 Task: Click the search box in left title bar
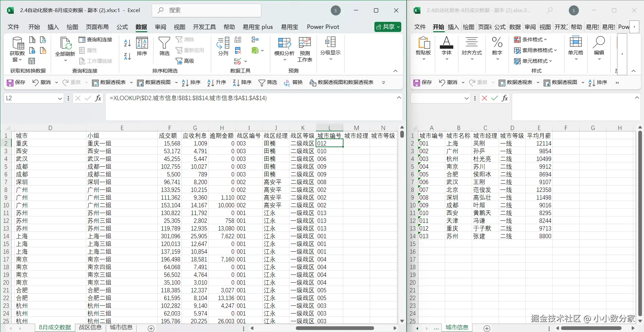(x=206, y=10)
